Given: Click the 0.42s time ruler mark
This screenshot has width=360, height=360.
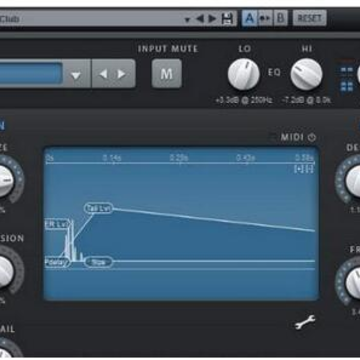Looking at the screenshot, I should point(245,158).
